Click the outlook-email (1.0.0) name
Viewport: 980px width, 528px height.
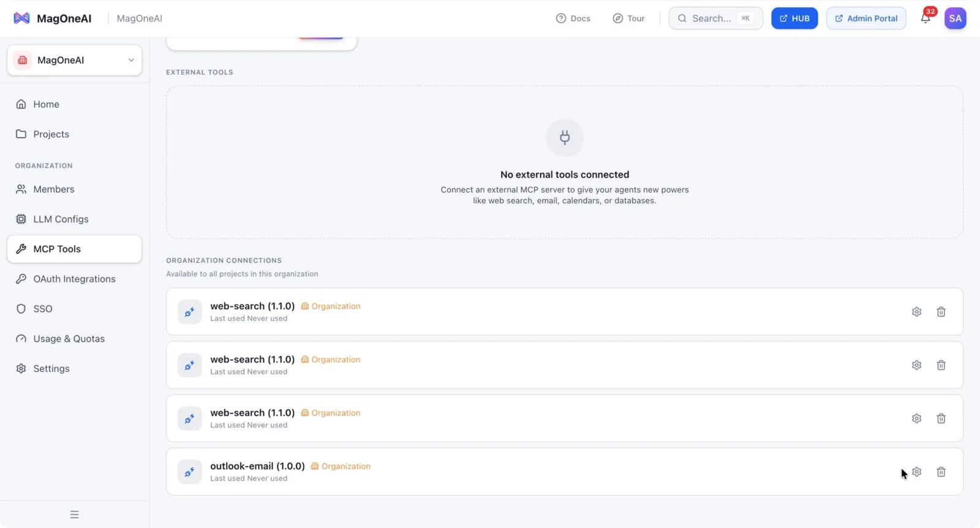pos(257,466)
